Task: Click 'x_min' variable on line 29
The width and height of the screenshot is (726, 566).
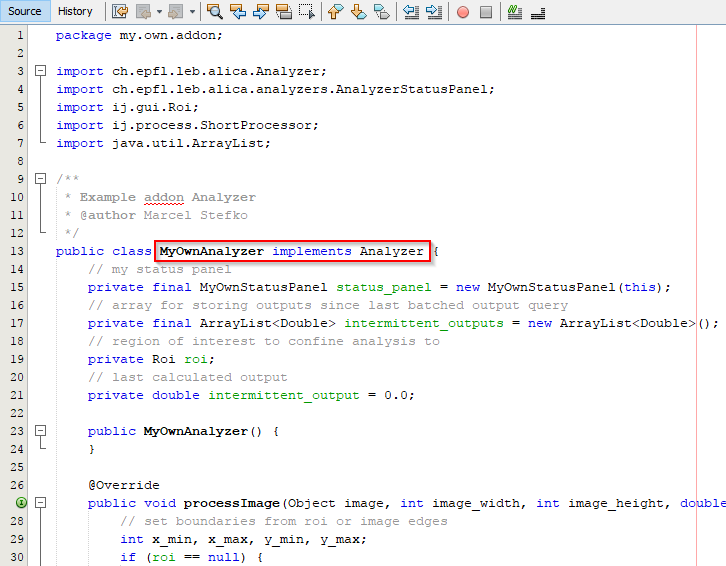Action: pos(171,540)
